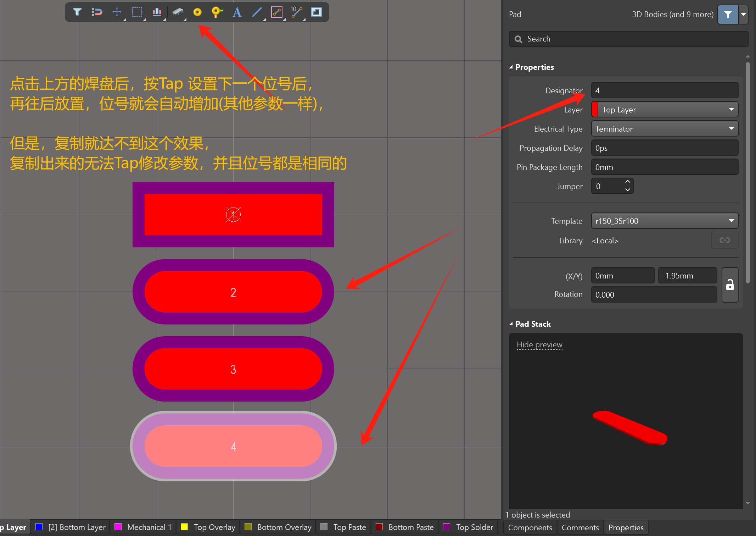Collapse the Pad Stack section

click(x=511, y=324)
